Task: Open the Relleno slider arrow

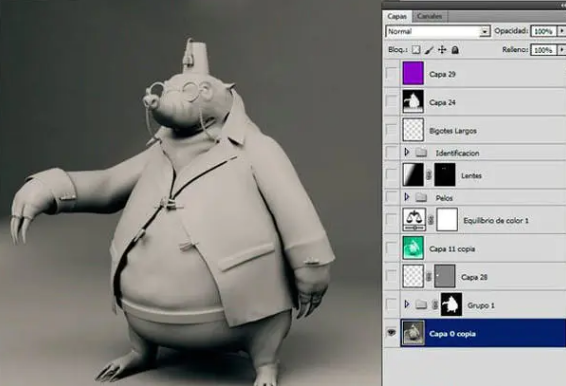Action: point(562,50)
